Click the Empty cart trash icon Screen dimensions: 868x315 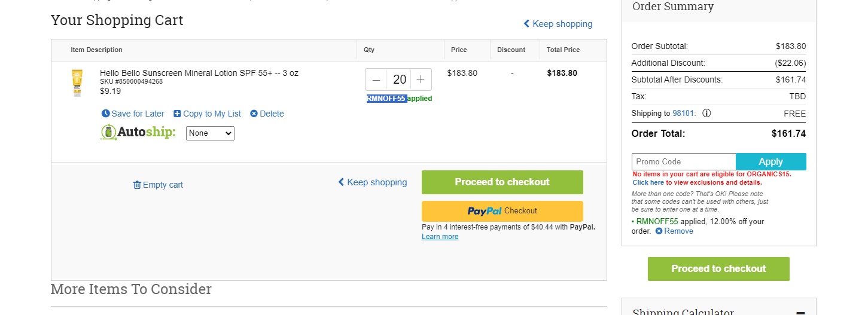[137, 185]
